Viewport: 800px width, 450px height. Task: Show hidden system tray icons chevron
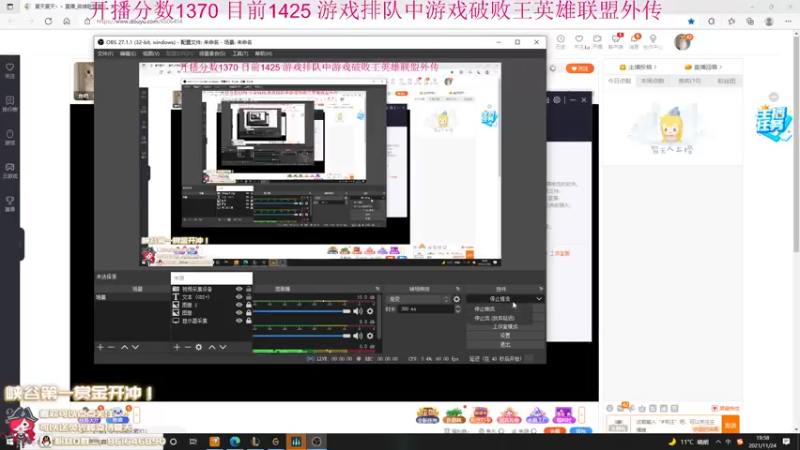718,442
